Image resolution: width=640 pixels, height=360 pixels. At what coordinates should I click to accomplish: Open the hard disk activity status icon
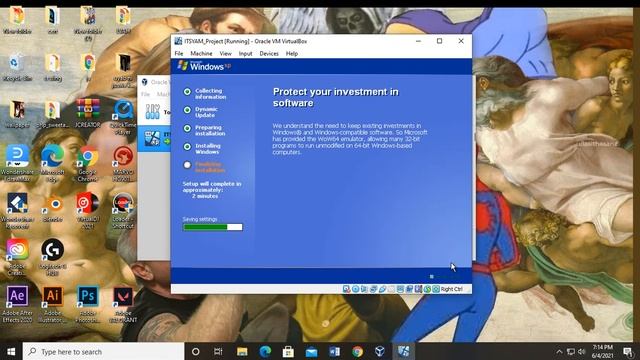(x=347, y=289)
